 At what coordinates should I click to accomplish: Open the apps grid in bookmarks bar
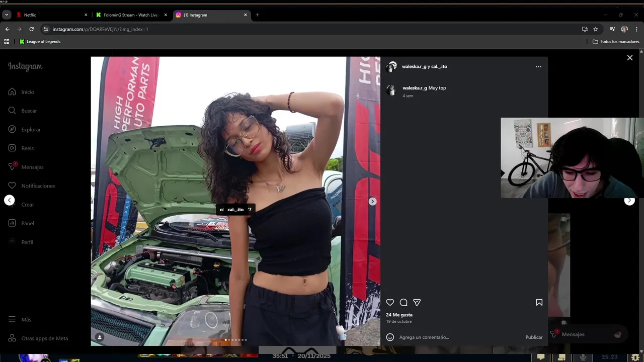tap(7, 42)
